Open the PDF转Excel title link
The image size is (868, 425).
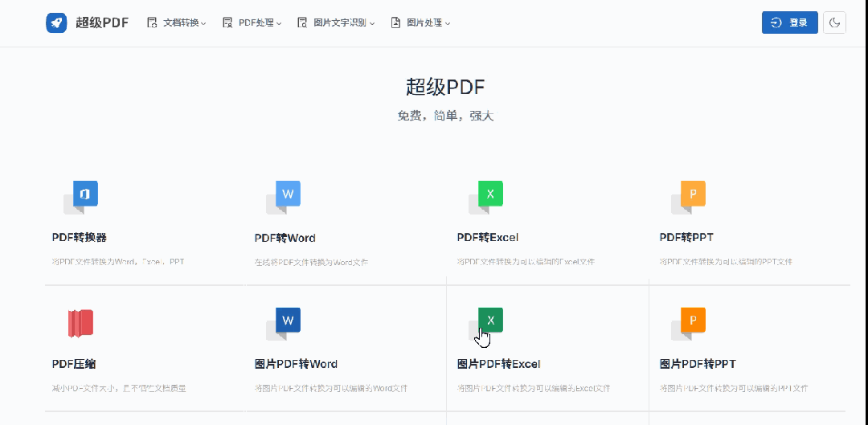[488, 238]
